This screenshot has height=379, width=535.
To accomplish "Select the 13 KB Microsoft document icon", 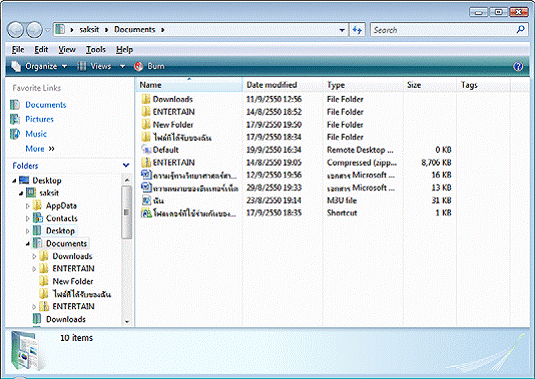I will [146, 188].
